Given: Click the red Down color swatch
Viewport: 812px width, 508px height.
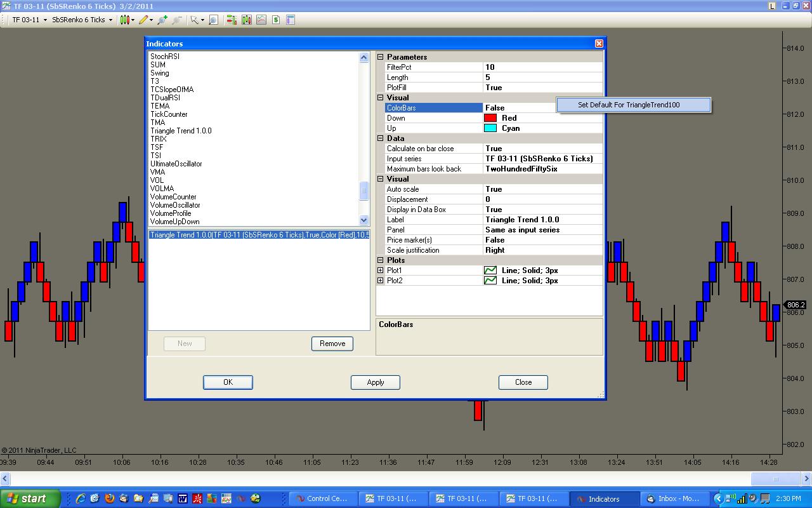Looking at the screenshot, I should point(490,118).
